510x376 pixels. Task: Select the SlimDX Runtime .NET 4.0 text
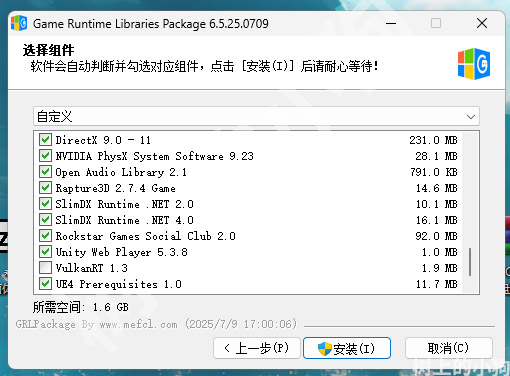[x=124, y=220]
